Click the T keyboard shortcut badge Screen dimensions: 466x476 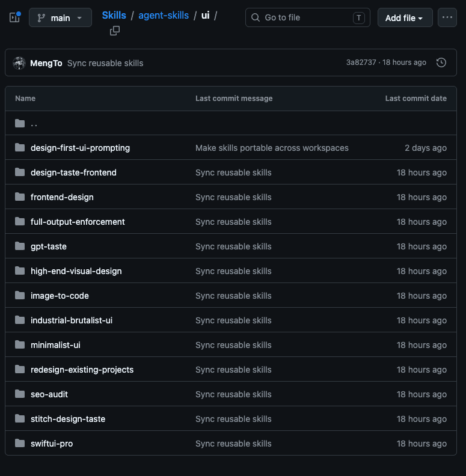(x=359, y=17)
